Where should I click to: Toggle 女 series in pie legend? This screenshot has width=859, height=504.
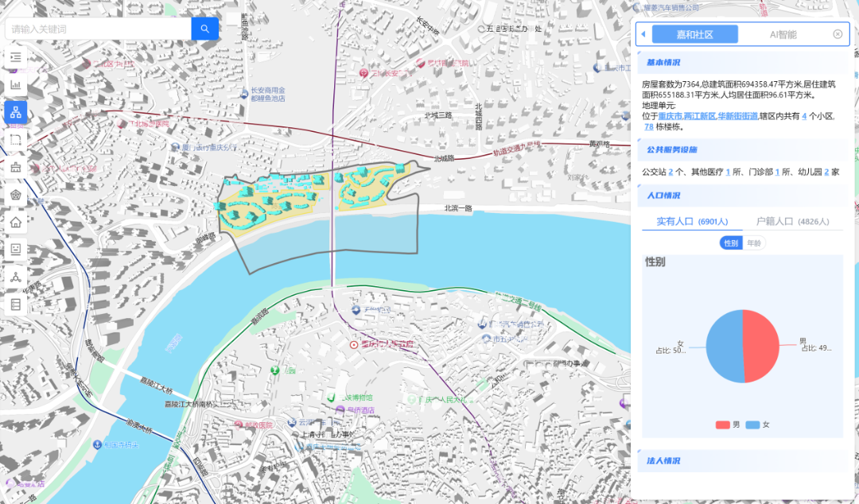coord(758,425)
